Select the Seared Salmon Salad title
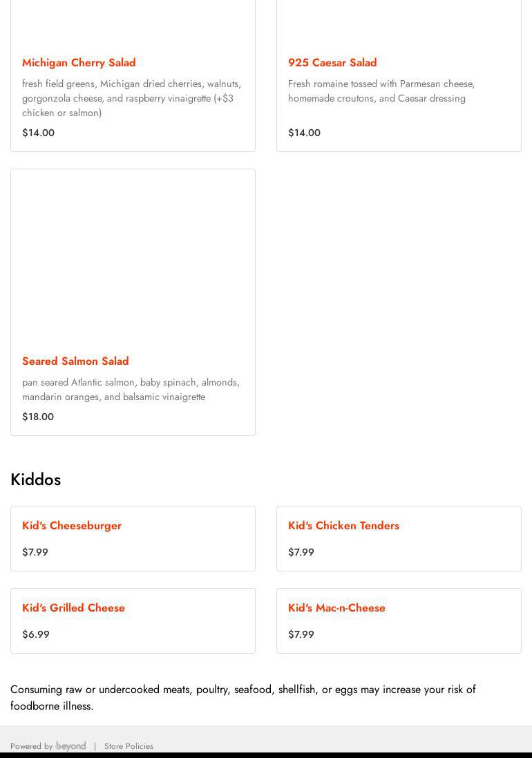The height and width of the screenshot is (758, 532). pos(75,361)
